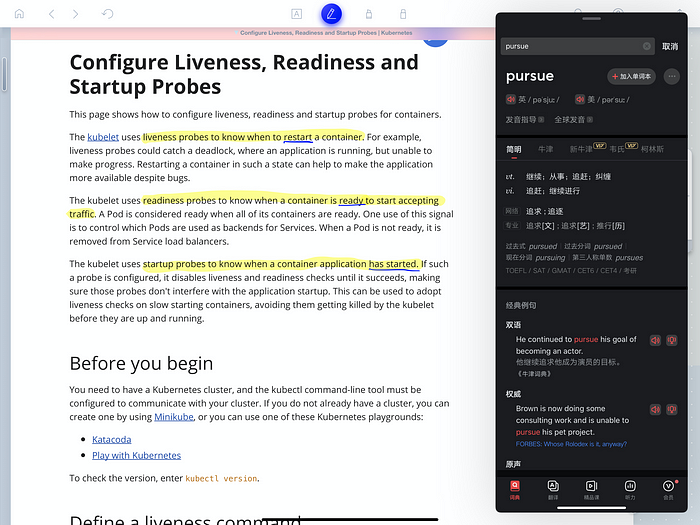Select the text box tool
700x525 pixels.
click(x=296, y=14)
